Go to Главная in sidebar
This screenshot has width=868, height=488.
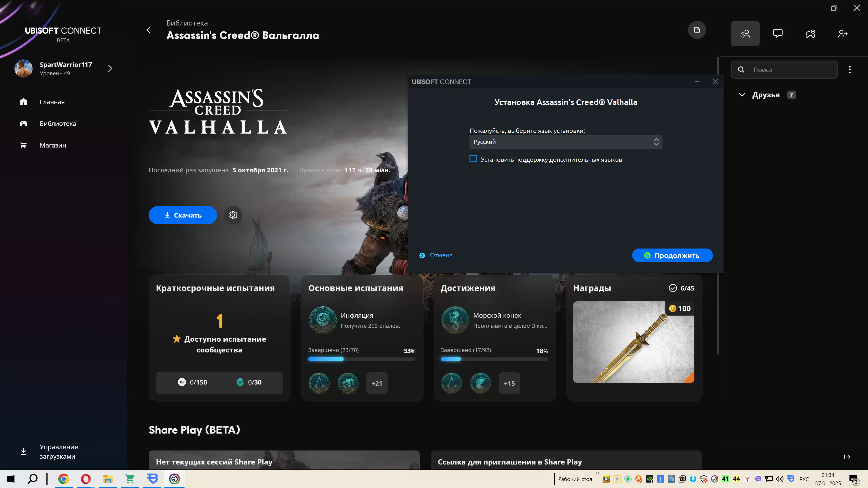point(52,102)
